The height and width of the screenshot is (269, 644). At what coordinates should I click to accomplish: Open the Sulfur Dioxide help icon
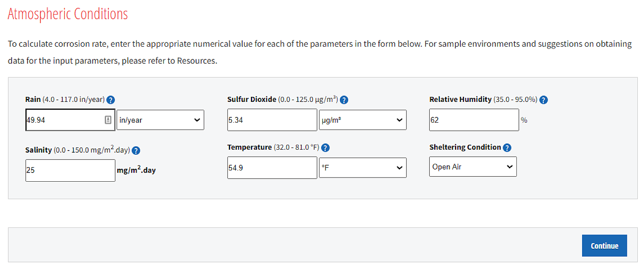tap(344, 100)
